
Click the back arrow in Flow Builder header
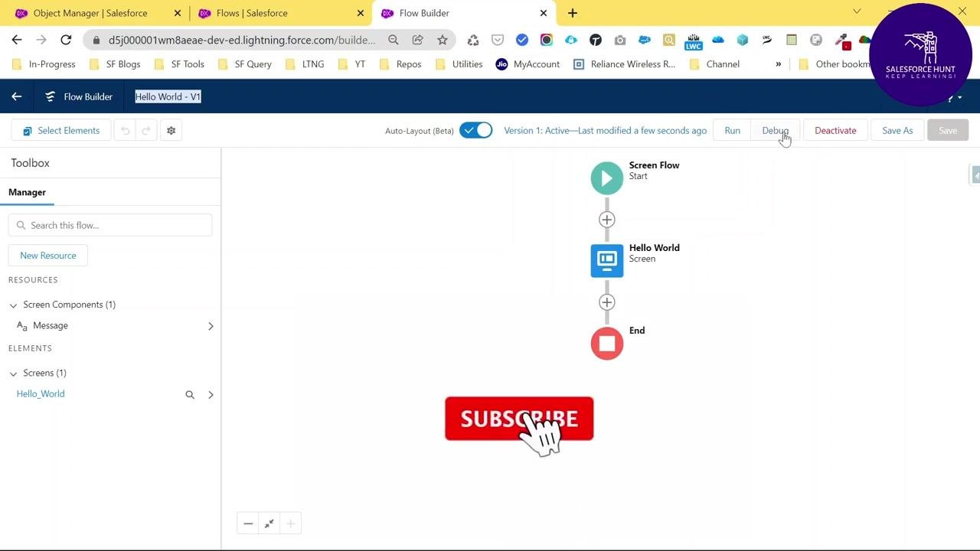[x=16, y=96]
